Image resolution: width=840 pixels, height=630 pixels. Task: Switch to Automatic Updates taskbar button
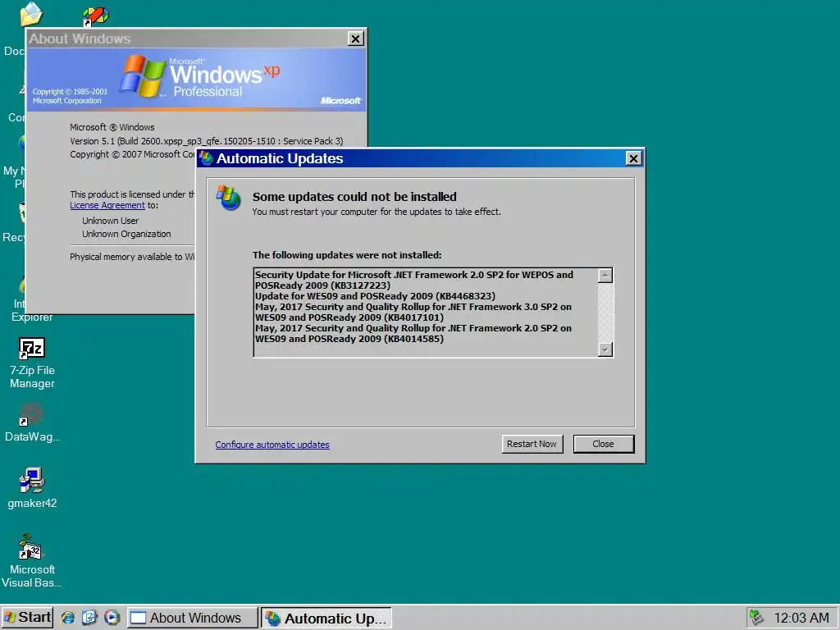click(x=326, y=619)
